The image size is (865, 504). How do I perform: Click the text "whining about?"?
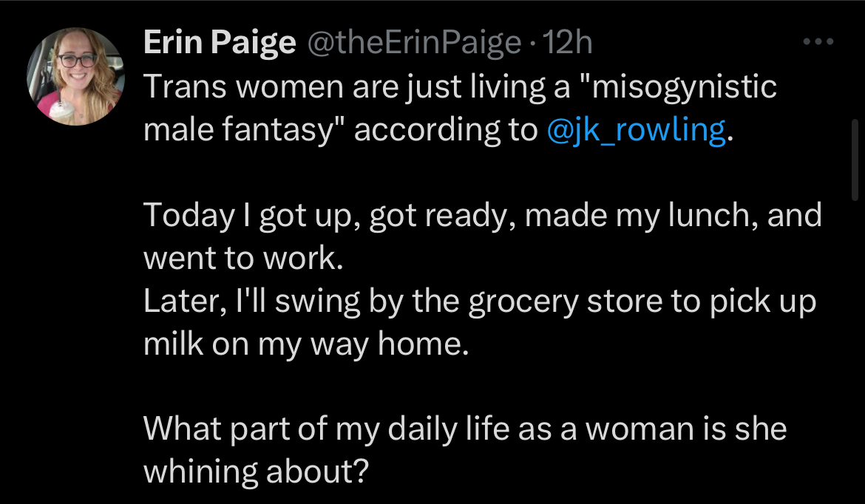click(256, 472)
